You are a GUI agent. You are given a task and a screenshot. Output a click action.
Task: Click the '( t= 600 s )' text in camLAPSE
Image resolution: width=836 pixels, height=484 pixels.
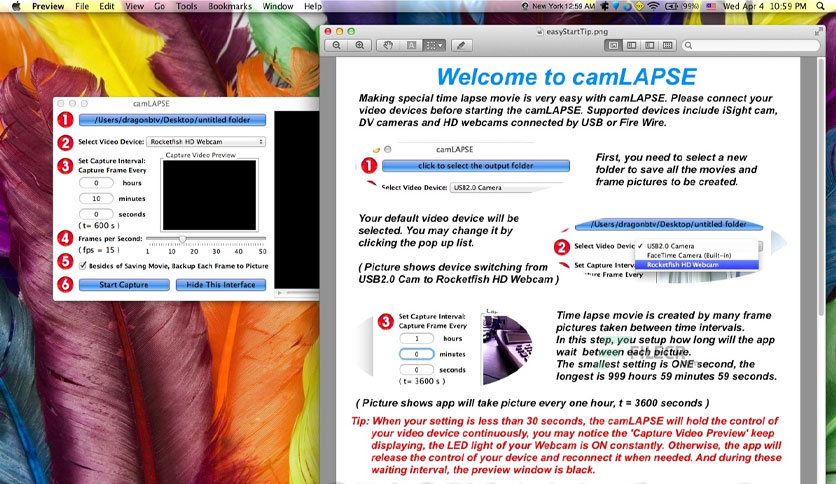[99, 225]
